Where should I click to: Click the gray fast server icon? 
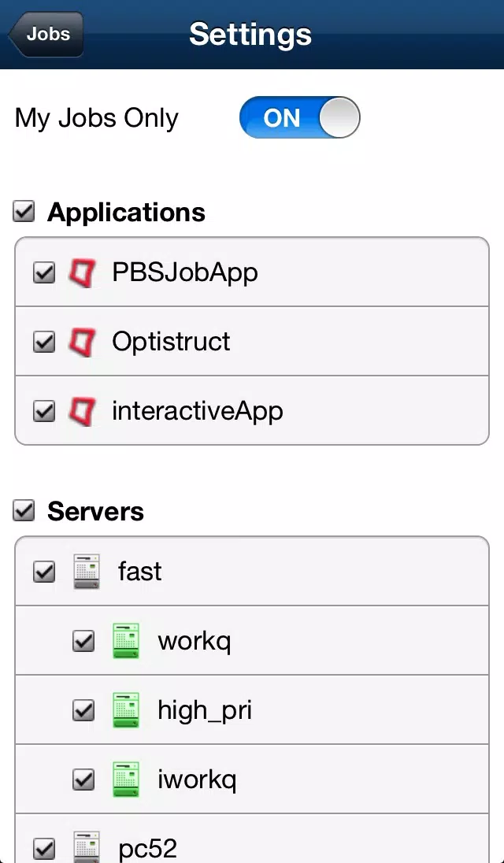click(87, 572)
